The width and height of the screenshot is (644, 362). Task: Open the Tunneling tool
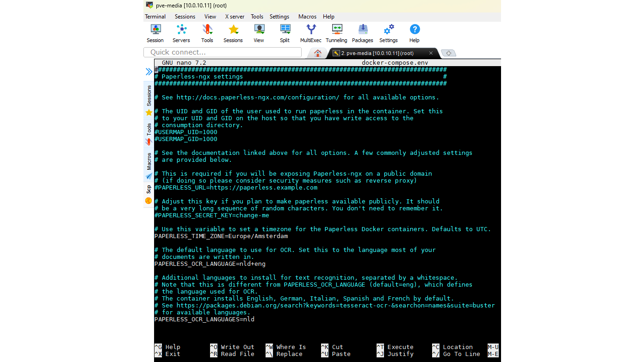click(x=336, y=34)
